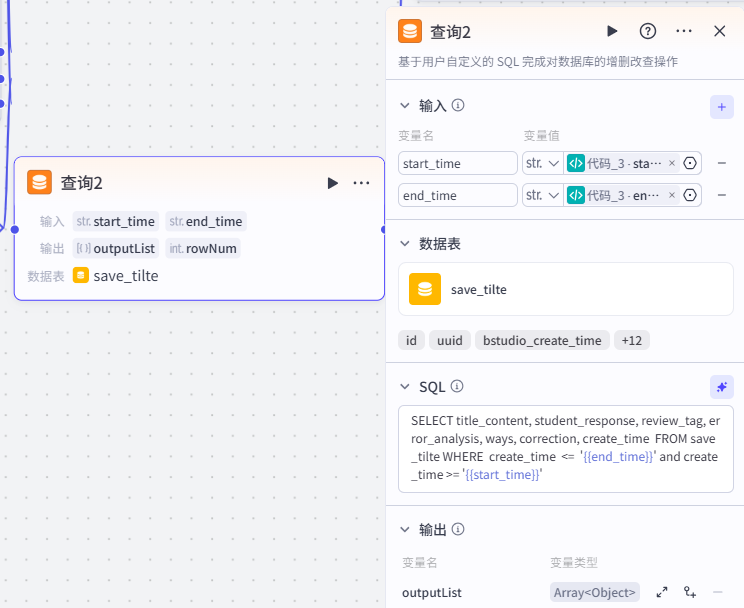Run the 查询2 node on canvas

(333, 183)
